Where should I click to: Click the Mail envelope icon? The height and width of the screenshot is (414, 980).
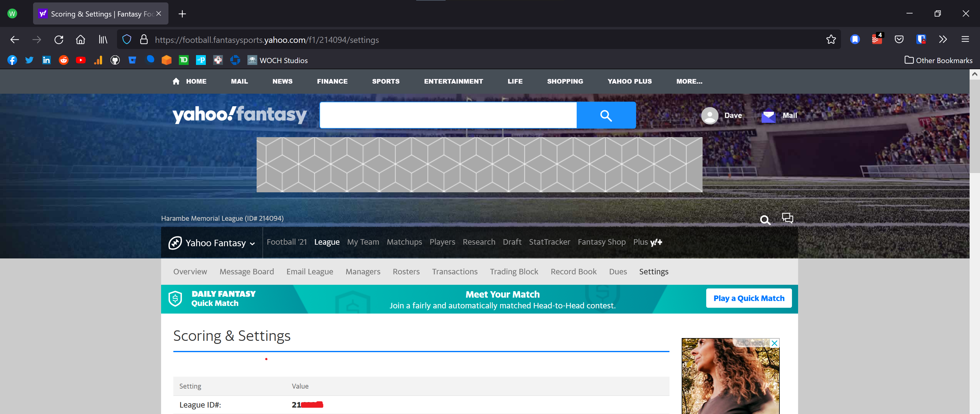[x=768, y=116]
